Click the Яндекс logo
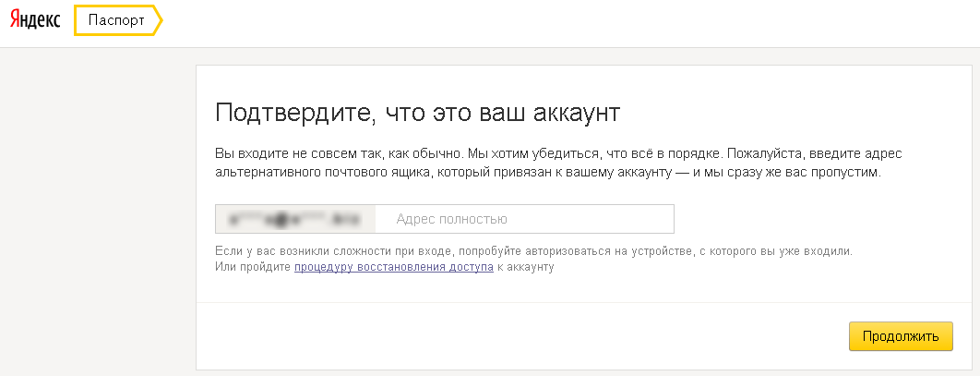Screen dimensions: 980x376 [35, 21]
